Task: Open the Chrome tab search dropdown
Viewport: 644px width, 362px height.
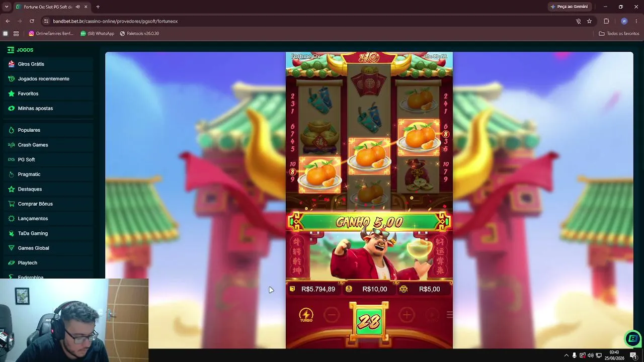Action: click(x=7, y=7)
